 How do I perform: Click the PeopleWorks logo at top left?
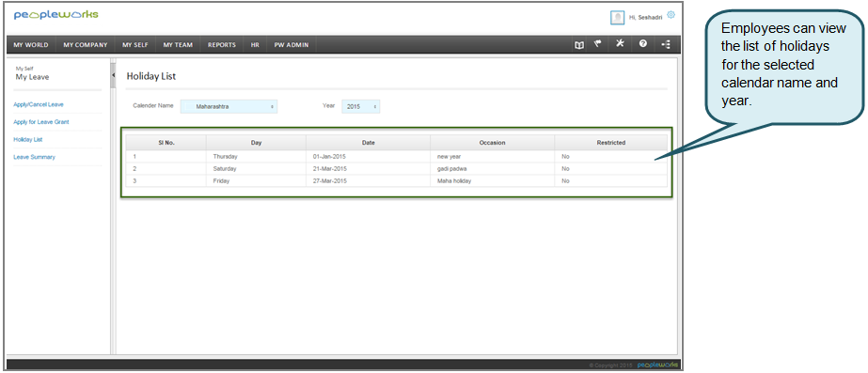click(x=55, y=15)
